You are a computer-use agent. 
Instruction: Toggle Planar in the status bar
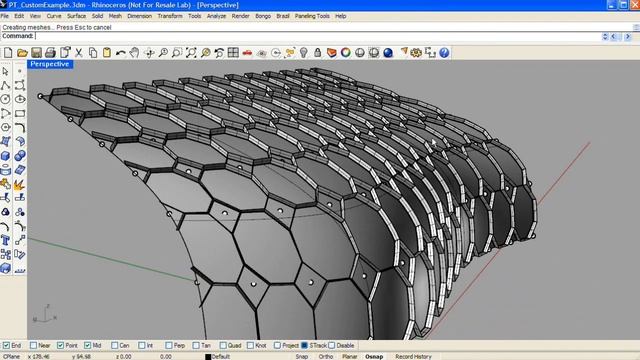point(350,356)
